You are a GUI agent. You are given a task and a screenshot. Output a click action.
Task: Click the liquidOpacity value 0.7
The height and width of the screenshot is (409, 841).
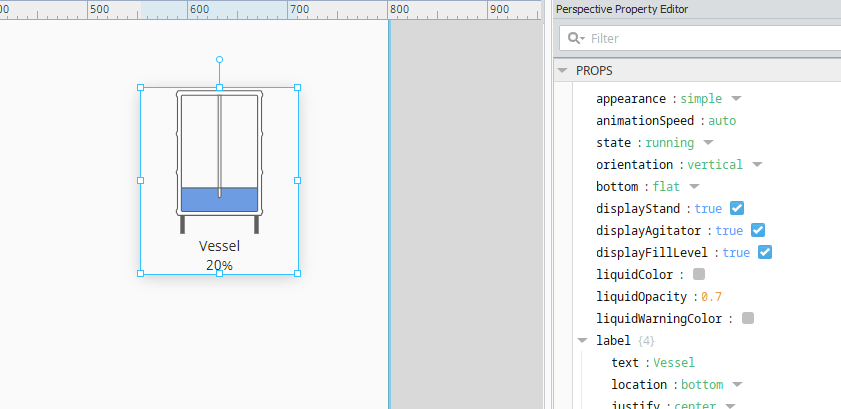711,297
